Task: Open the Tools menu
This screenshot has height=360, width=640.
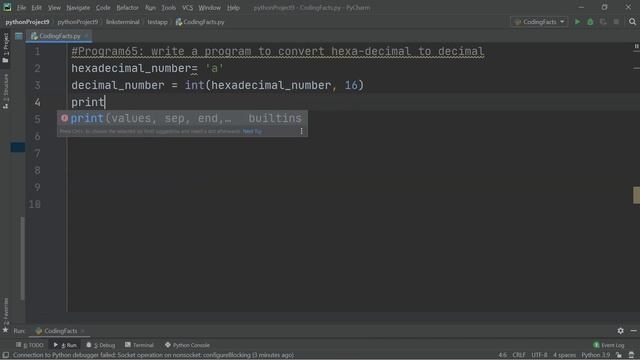Action: (168, 8)
